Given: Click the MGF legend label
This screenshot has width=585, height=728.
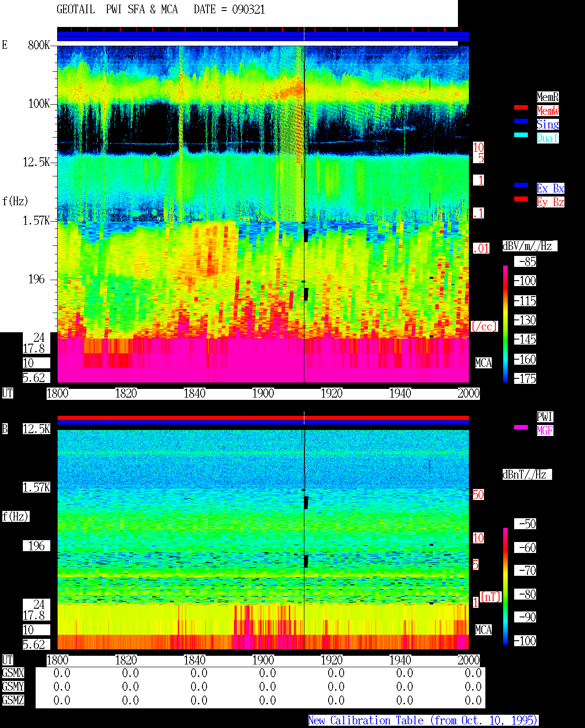Looking at the screenshot, I should (545, 430).
